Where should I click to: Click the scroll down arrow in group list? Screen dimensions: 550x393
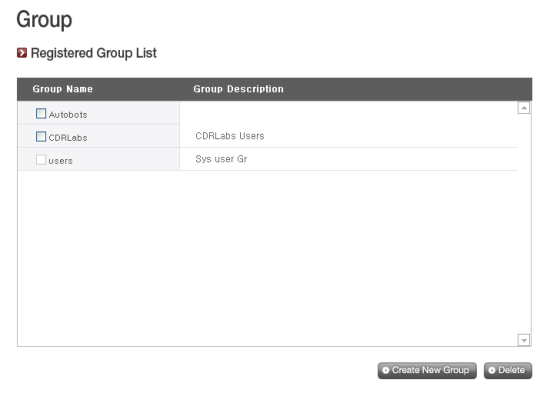pyautogui.click(x=524, y=340)
